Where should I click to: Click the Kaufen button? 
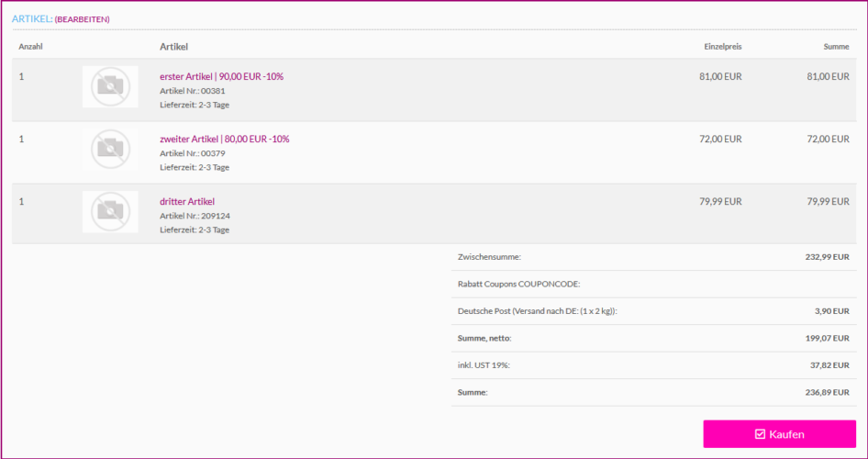pos(779,434)
